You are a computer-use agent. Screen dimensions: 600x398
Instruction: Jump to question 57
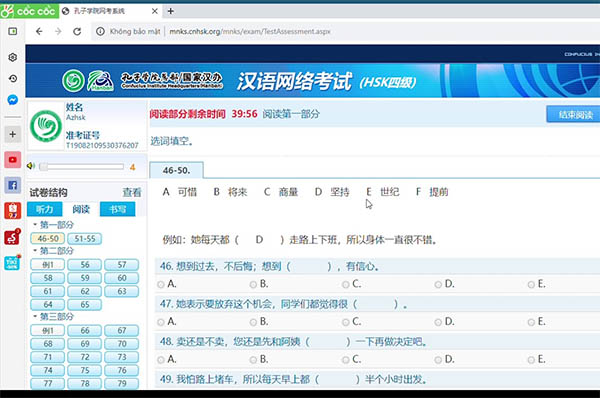coord(122,265)
